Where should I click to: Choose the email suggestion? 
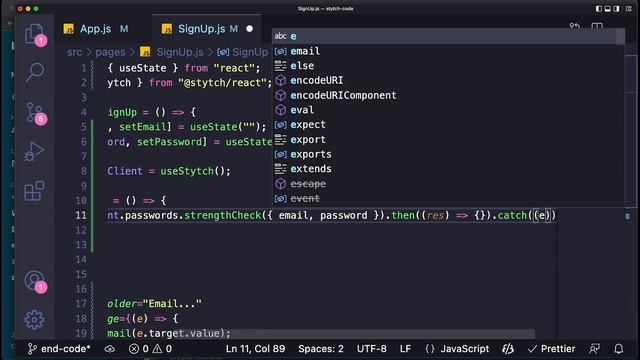coord(448,51)
